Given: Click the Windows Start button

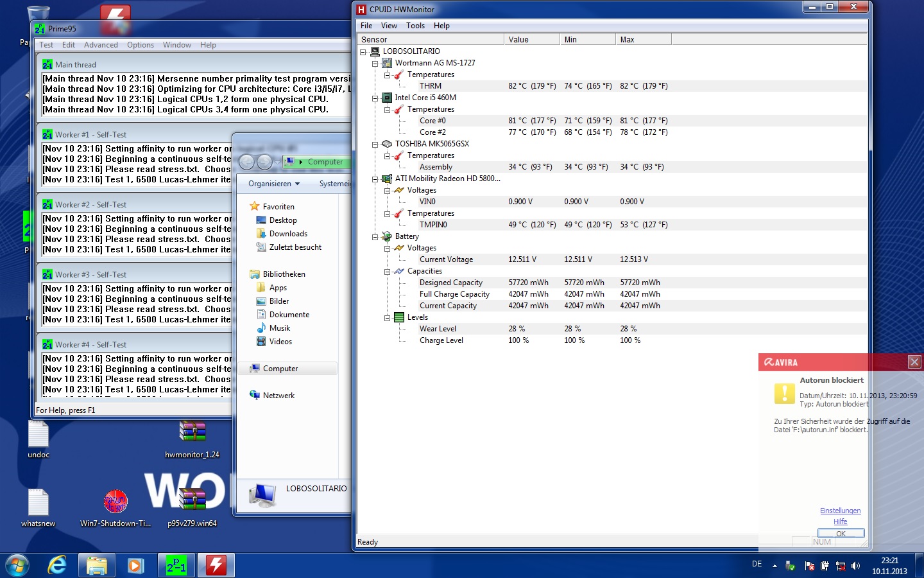Looking at the screenshot, I should pos(17,565).
